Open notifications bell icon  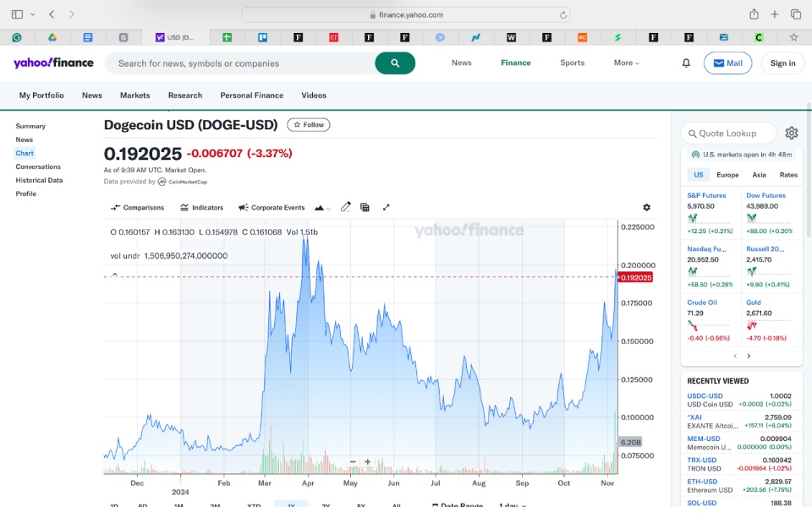point(686,63)
